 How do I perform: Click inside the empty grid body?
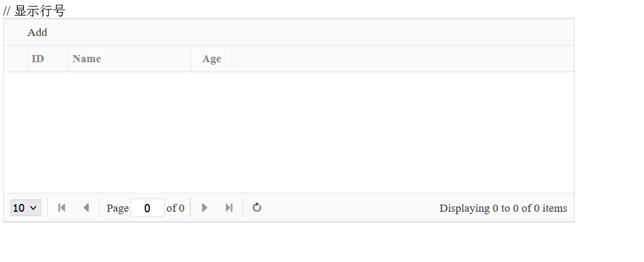click(x=288, y=132)
